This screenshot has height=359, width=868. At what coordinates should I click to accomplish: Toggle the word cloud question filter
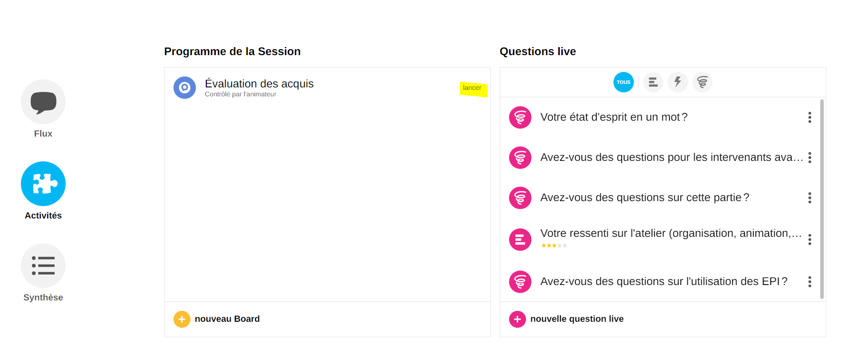click(702, 82)
